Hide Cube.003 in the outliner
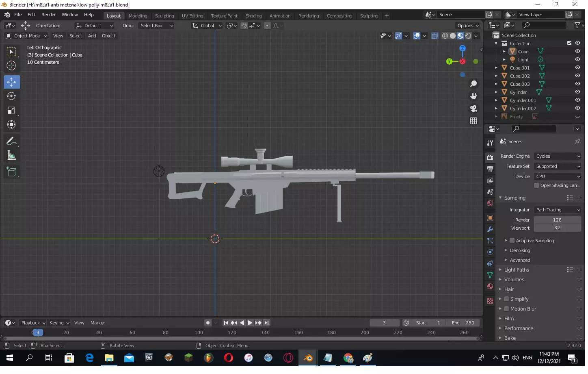The width and height of the screenshot is (588, 374). [577, 84]
